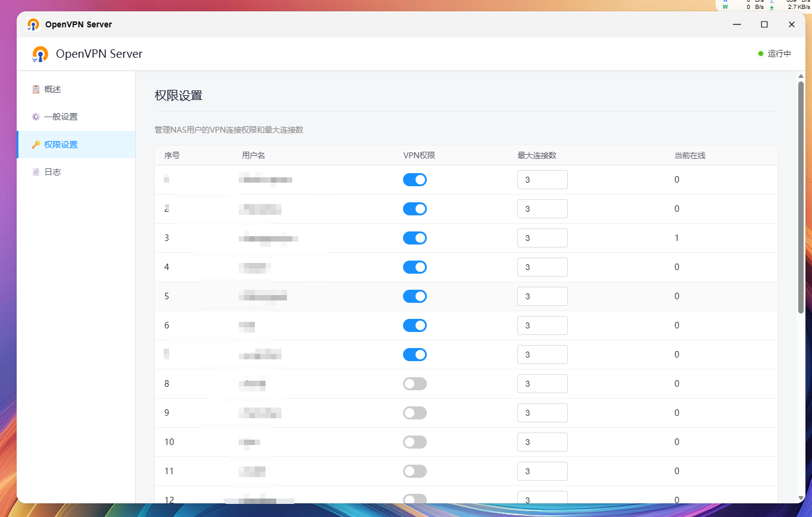Click max connections field in row 9
This screenshot has width=812, height=517.
coord(542,413)
